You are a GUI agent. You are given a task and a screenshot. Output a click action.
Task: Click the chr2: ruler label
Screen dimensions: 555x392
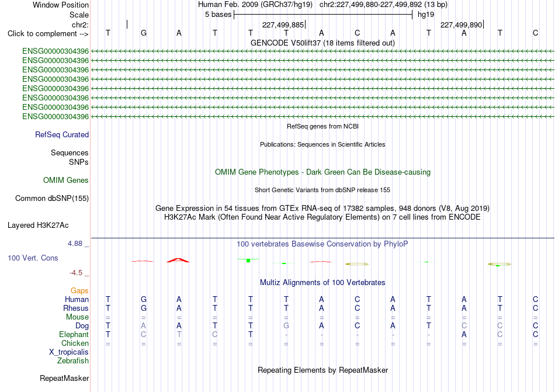point(80,25)
